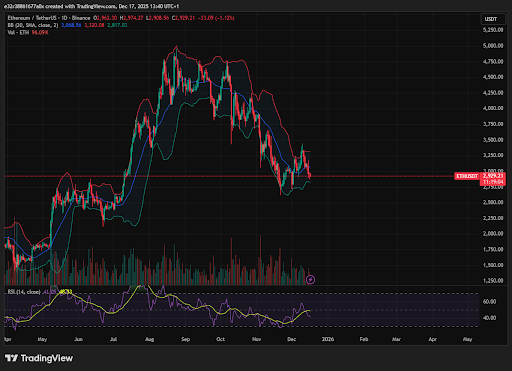512x371 pixels.
Task: Click the RSI axis label 40.00
Action: coord(489,318)
